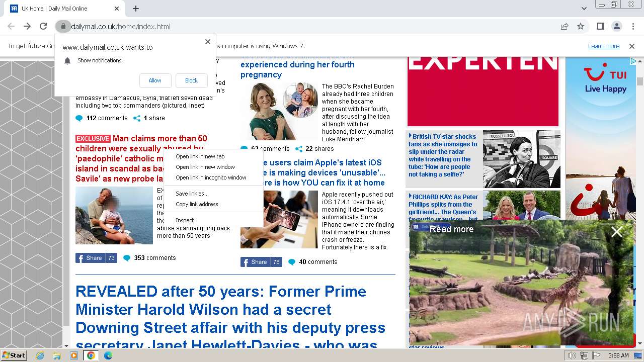This screenshot has width=644, height=362.
Task: Click the share page icon in address bar
Action: click(565, 27)
